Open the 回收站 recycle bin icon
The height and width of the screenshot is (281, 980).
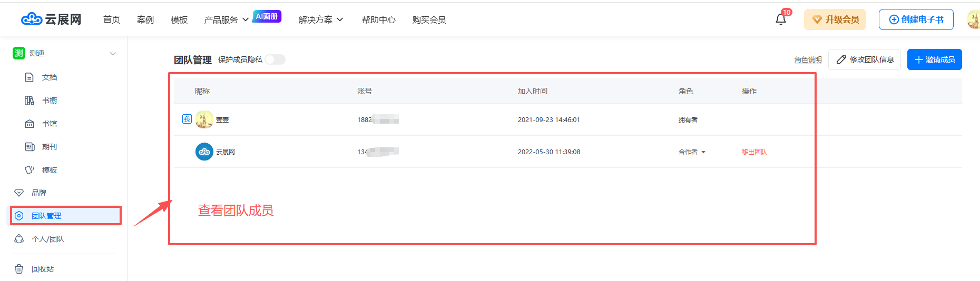(x=19, y=269)
